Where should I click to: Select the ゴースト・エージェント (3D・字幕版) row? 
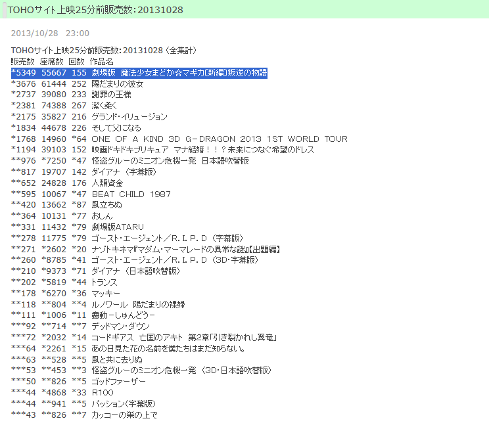pos(135,260)
